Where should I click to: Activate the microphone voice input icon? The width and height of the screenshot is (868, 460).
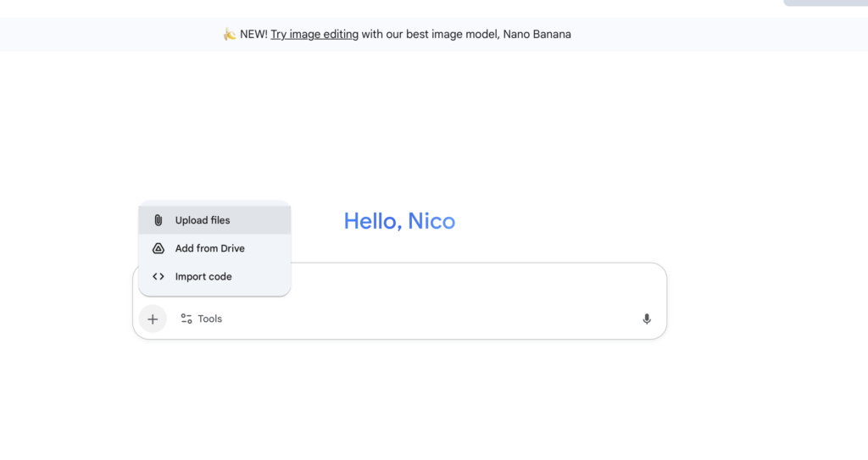(647, 319)
